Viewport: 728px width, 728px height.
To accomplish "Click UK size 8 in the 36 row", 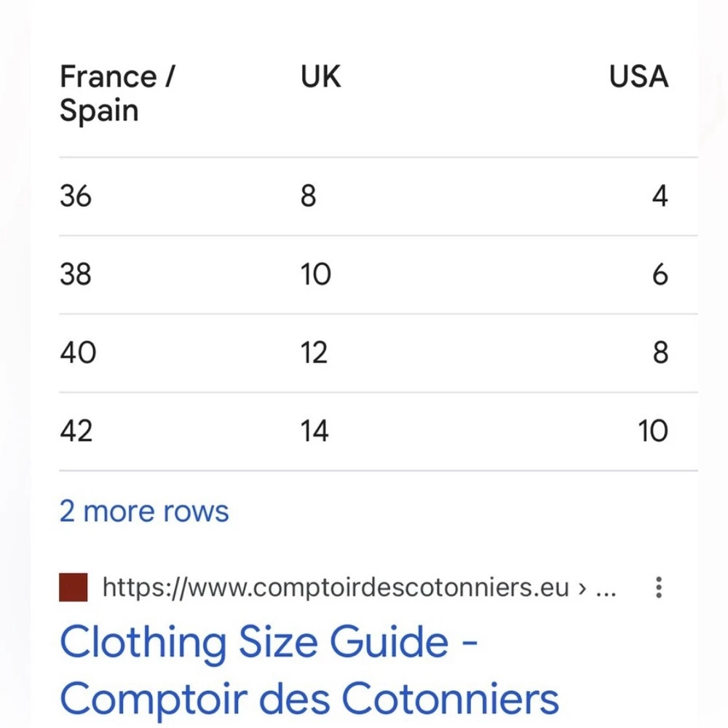I will click(x=309, y=197).
